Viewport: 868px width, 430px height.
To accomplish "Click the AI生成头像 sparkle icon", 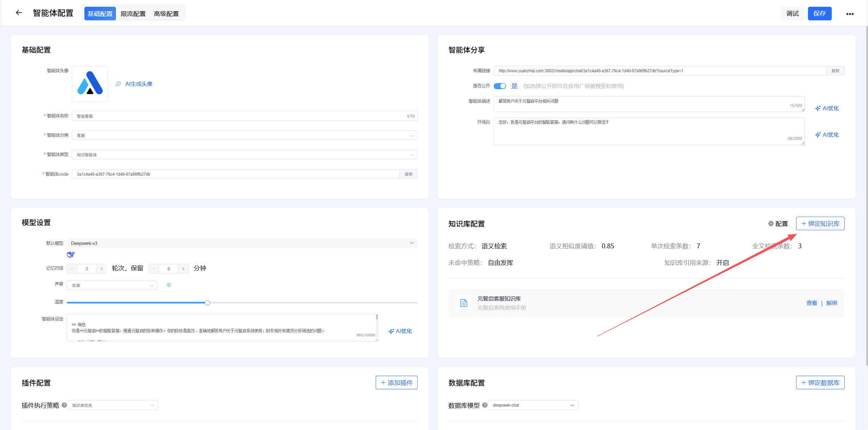I will point(118,84).
